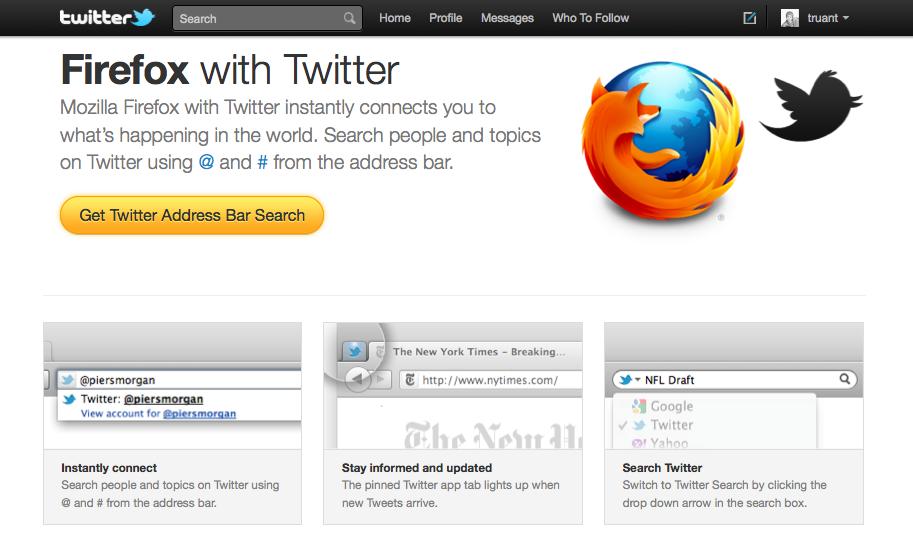Go to Profile in navigation

pos(445,18)
